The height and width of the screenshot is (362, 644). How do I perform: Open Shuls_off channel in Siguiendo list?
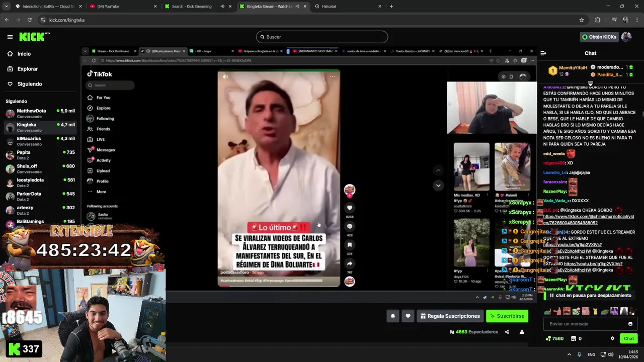(x=39, y=168)
